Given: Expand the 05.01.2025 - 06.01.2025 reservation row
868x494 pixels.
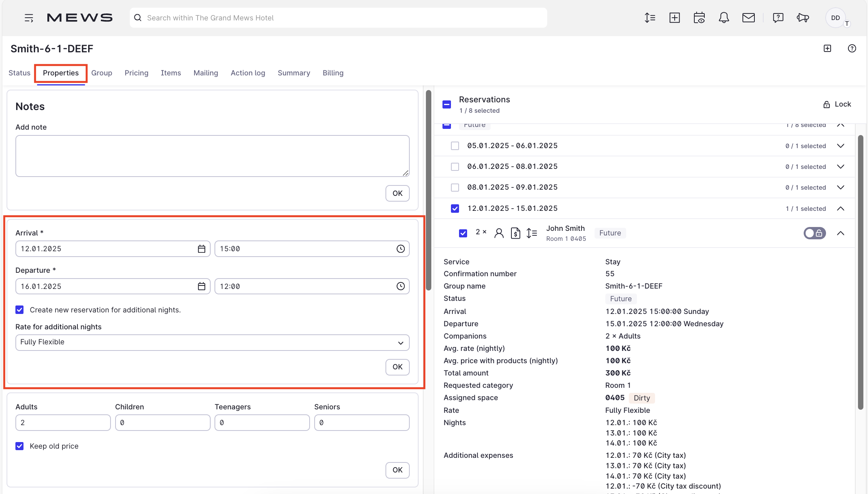Looking at the screenshot, I should [x=841, y=146].
